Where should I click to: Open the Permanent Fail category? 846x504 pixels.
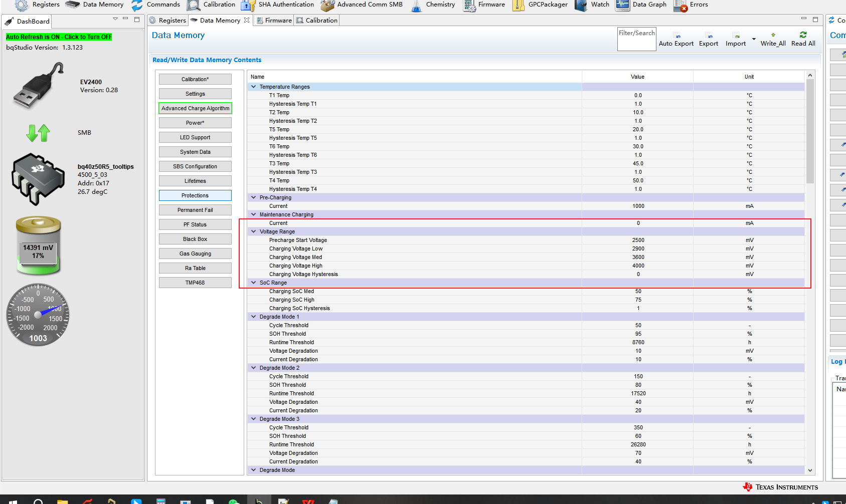tap(195, 210)
